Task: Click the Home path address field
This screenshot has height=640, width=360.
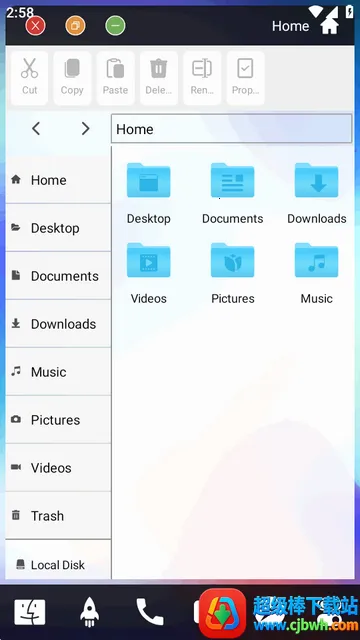Action: [231, 129]
